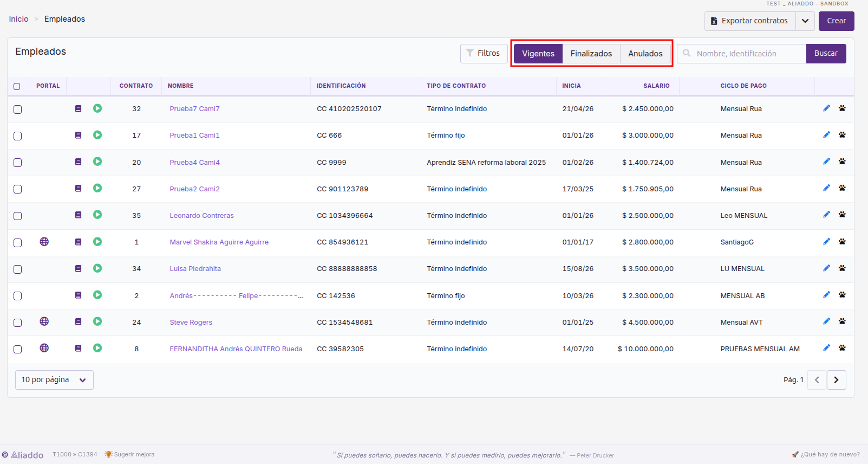Click the book icon in Steve Rogers row
The image size is (868, 464).
pos(78,321)
